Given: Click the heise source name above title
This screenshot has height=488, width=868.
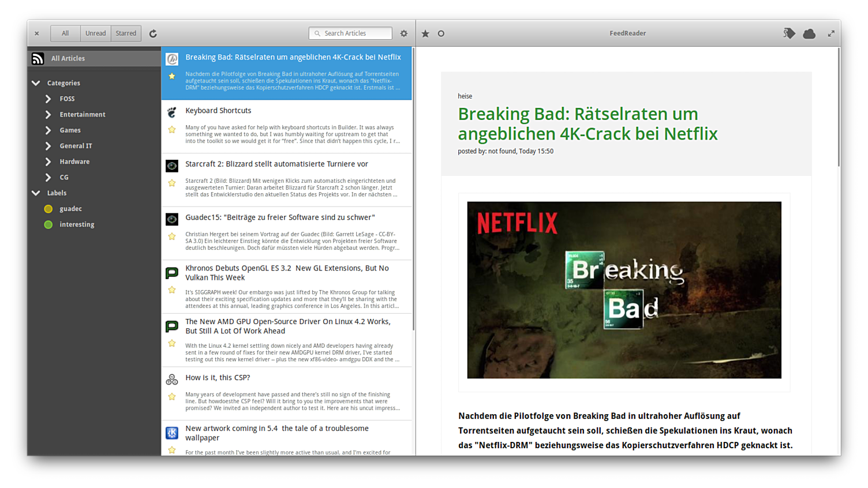Looking at the screenshot, I should click(465, 96).
